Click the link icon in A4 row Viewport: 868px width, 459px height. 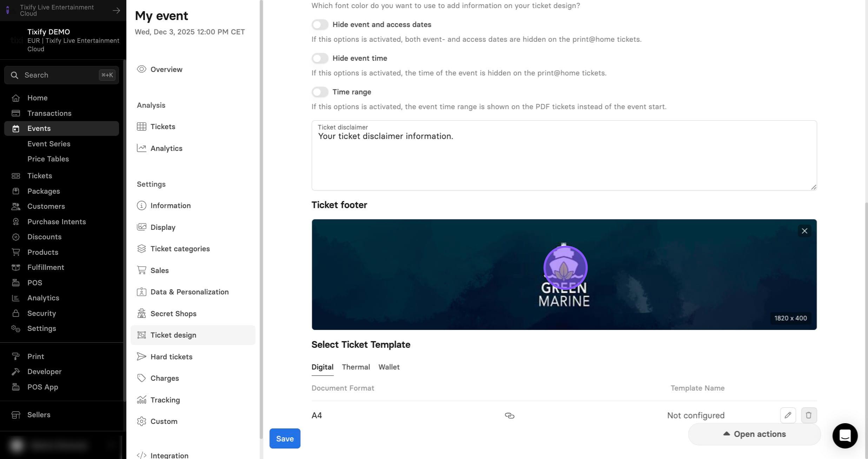point(509,415)
